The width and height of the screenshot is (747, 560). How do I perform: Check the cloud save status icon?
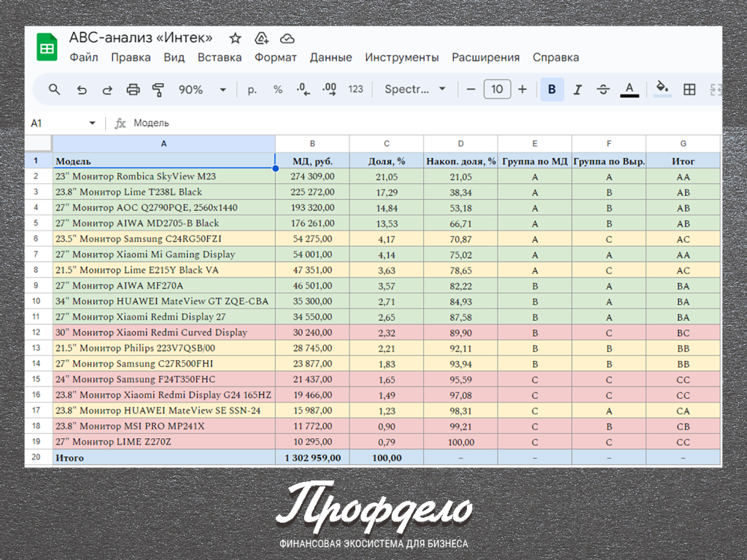tap(287, 39)
